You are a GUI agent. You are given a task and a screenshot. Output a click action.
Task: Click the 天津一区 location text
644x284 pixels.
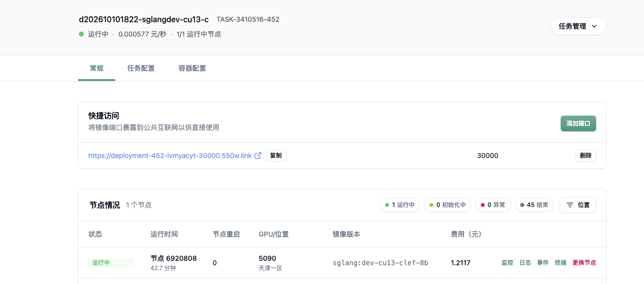coord(270,268)
